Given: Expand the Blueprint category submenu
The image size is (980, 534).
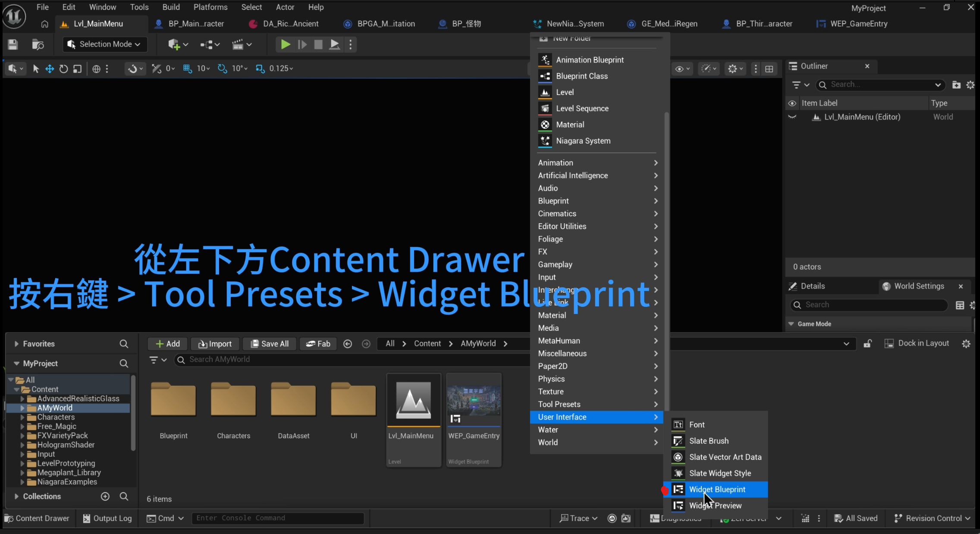Looking at the screenshot, I should (597, 201).
